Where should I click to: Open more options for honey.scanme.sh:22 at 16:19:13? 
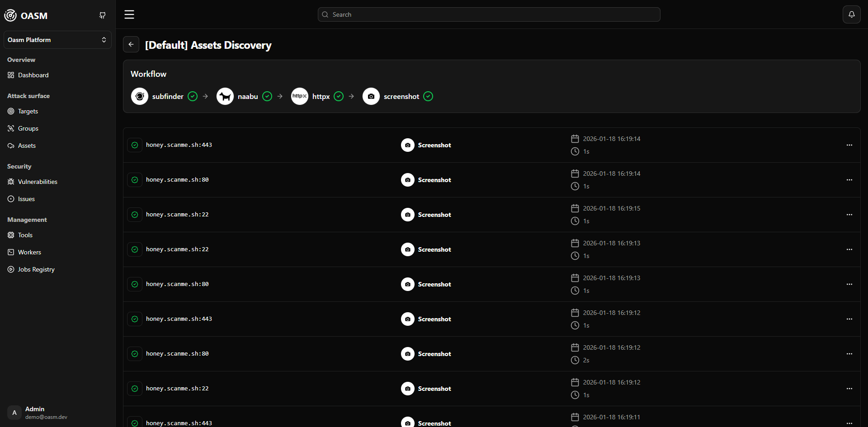849,249
